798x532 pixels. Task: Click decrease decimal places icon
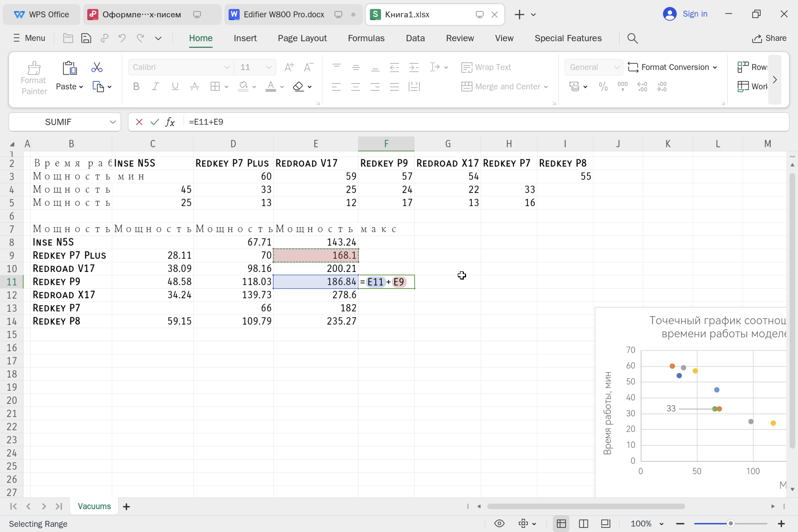tap(662, 86)
